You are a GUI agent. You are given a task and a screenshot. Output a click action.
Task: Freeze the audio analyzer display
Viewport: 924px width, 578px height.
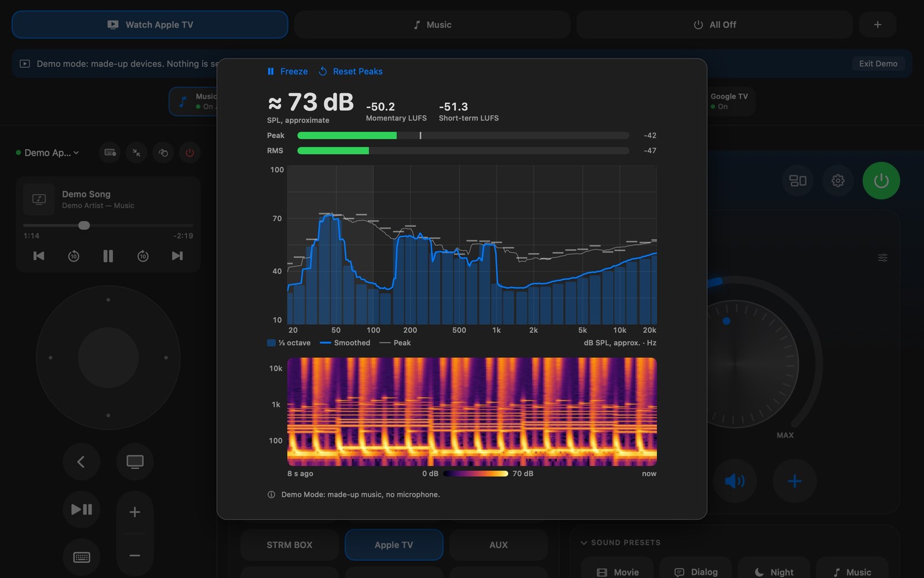coord(287,71)
